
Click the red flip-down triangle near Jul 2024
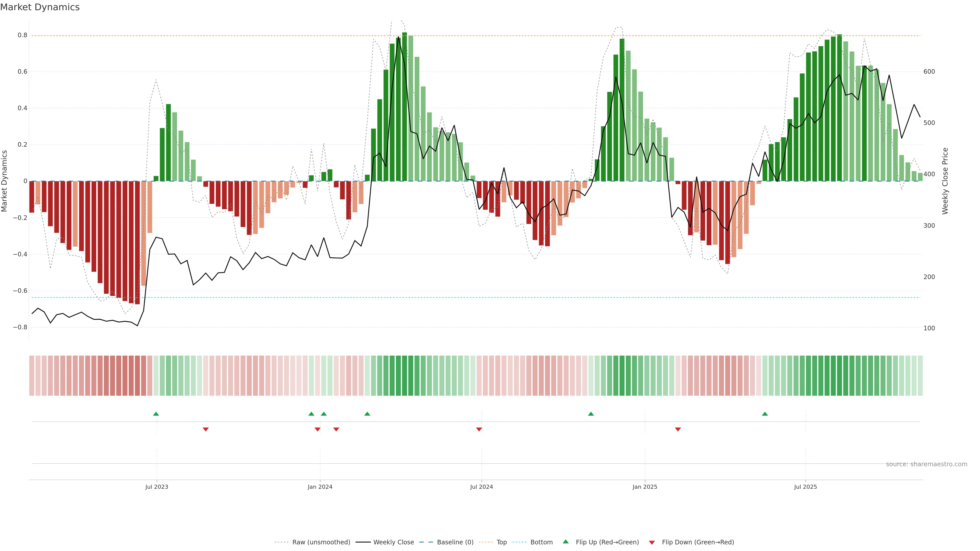click(x=479, y=429)
